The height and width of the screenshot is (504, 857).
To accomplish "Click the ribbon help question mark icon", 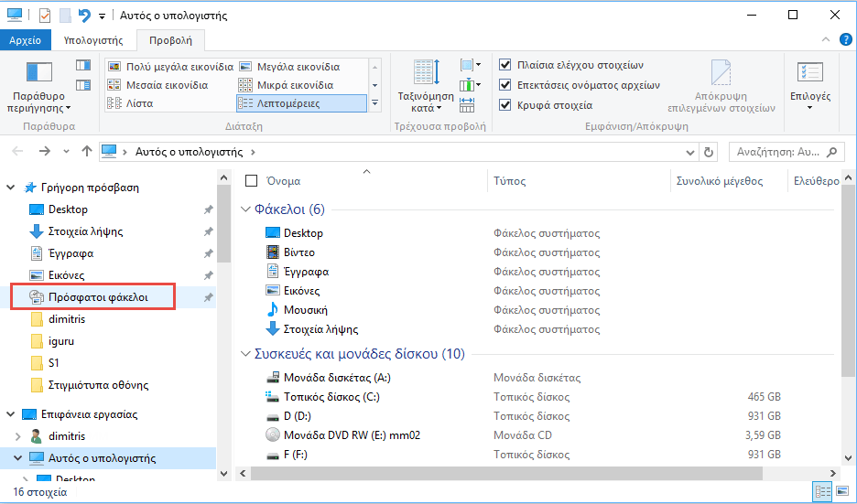I will [x=845, y=40].
